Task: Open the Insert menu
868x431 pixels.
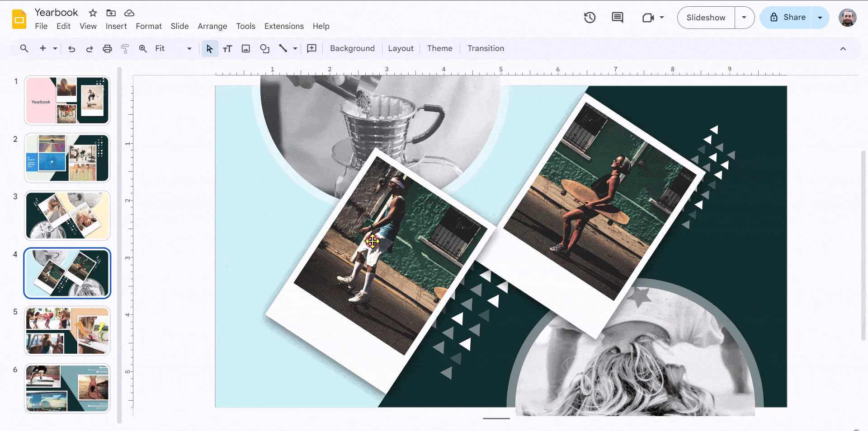Action: (x=116, y=26)
